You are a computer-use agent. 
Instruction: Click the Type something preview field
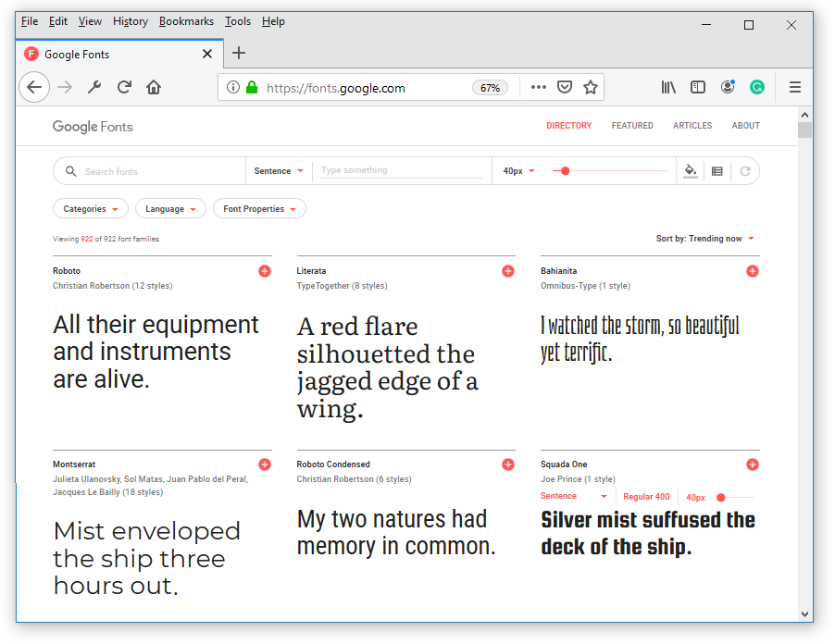coord(401,170)
